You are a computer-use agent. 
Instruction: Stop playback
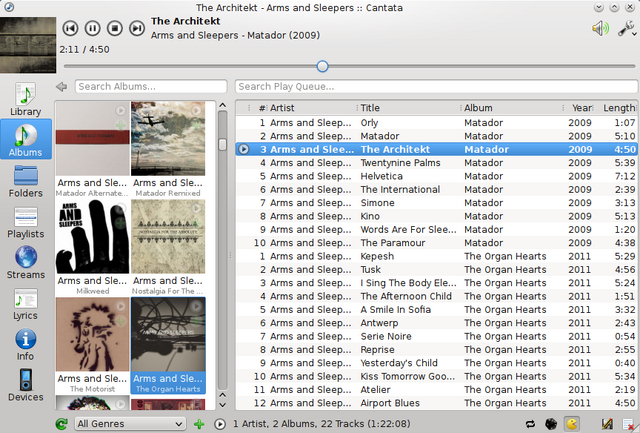coord(115,28)
